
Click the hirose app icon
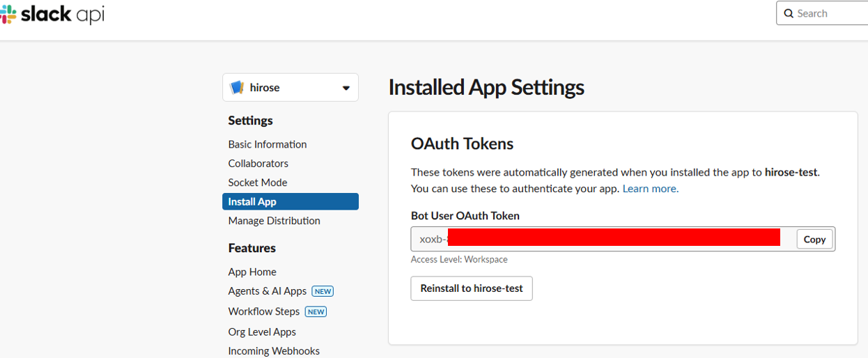tap(237, 88)
